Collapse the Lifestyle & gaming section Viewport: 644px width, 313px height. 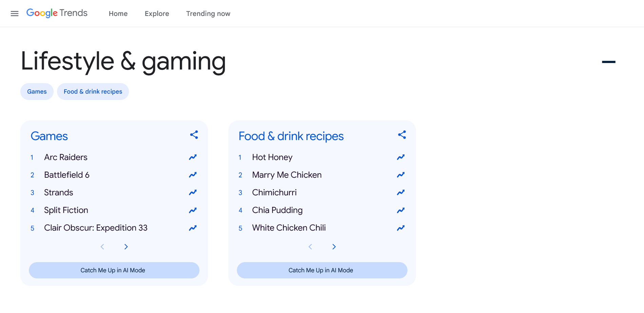click(609, 62)
